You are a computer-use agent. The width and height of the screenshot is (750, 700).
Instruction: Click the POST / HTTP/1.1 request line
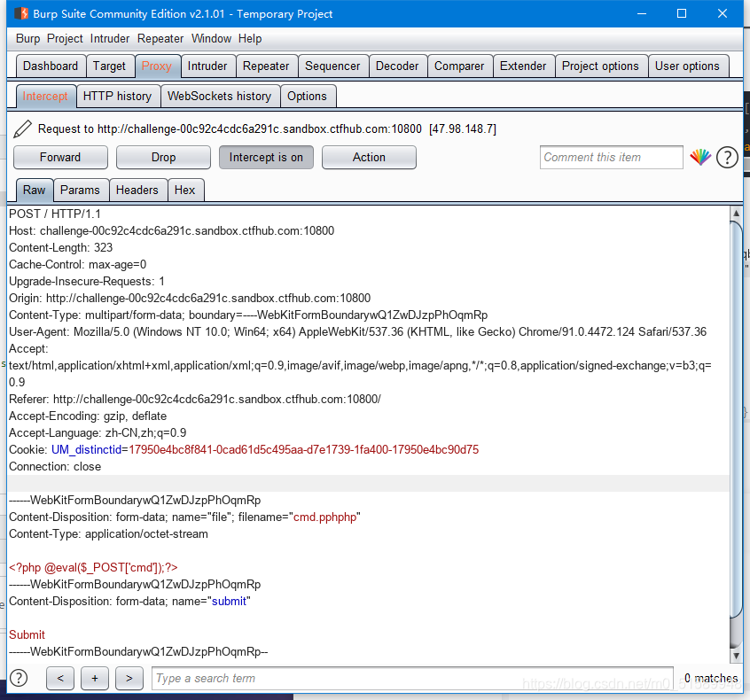[55, 214]
